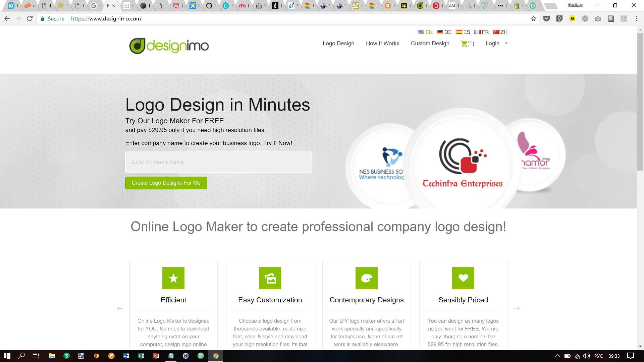Click the 09:33 taskbar clock
Viewport: 644px width, 362px height.
(614, 356)
